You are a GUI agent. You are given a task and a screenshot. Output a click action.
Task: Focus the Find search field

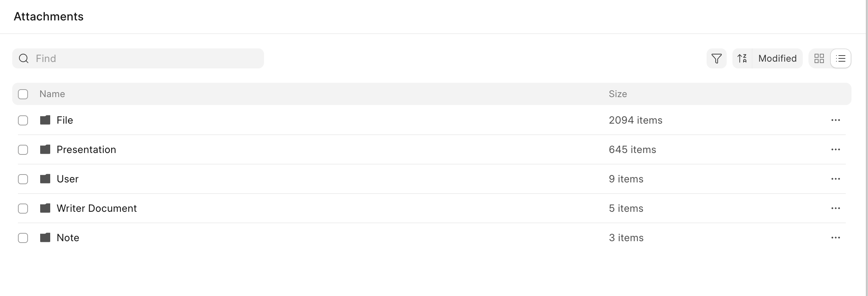point(143,58)
